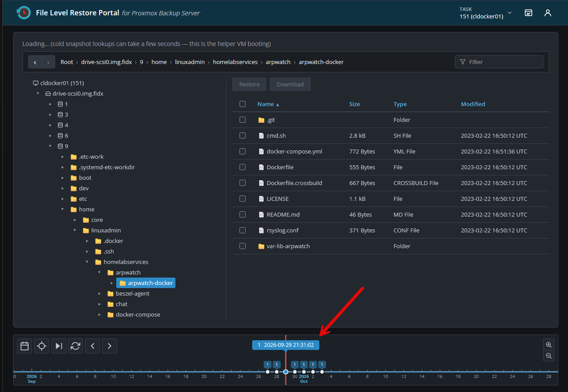
Task: Go to previous snapshot with left arrow
Action: pos(93,346)
